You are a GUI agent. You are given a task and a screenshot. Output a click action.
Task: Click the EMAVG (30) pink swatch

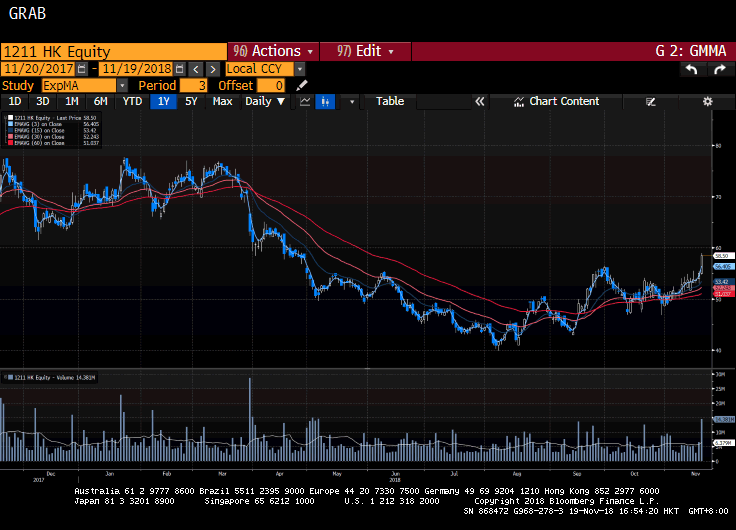(x=10, y=137)
